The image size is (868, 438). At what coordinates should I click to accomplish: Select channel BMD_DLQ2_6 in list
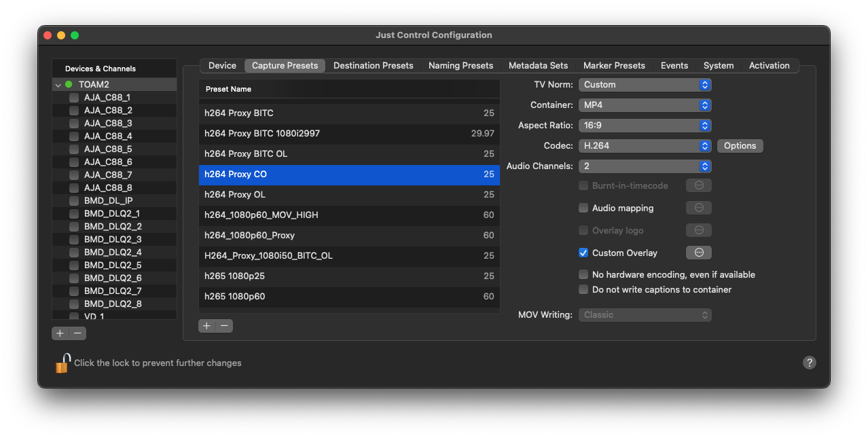pos(114,278)
